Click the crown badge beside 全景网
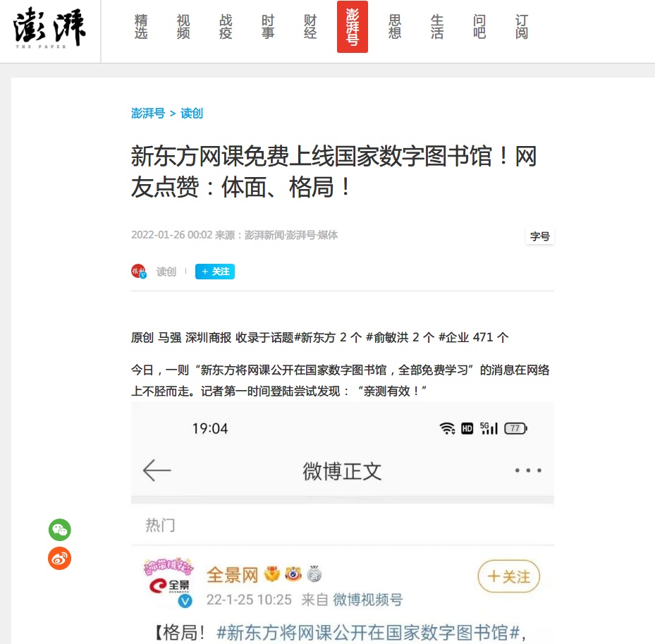This screenshot has height=644, width=655. [272, 574]
